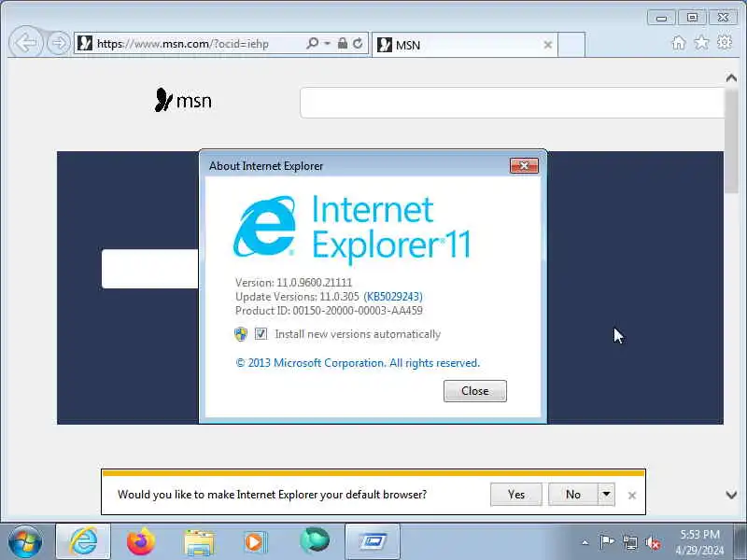The height and width of the screenshot is (560, 747).
Task: Open a new blank tab
Action: click(x=571, y=45)
